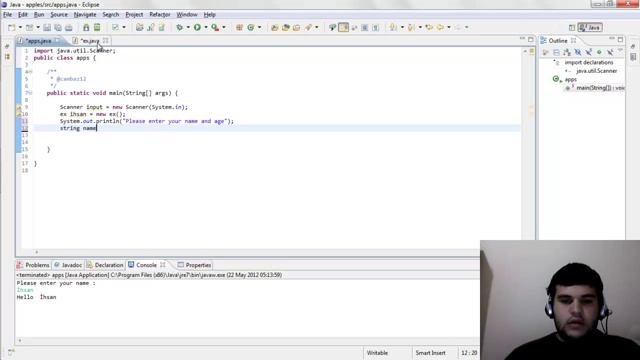Click the Writable status bar entry
The image size is (640, 360).
tap(377, 353)
